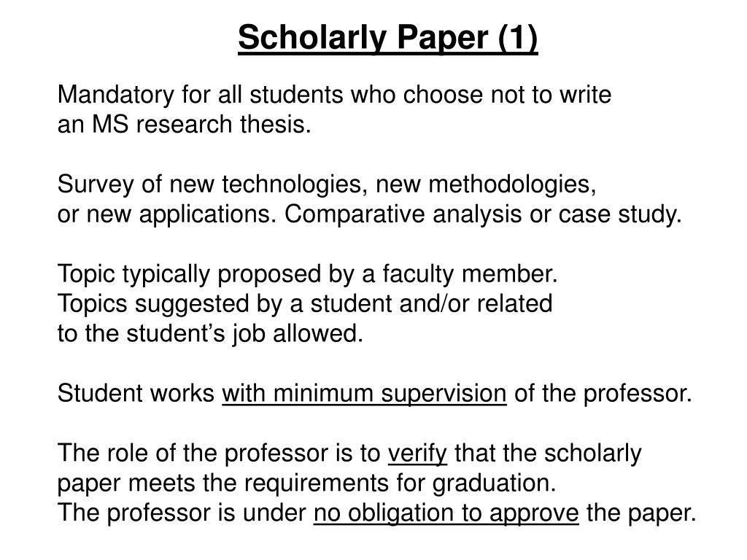Click 'Student works' at paragraph start
Screen dimensions: 747x560
[x=136, y=393]
